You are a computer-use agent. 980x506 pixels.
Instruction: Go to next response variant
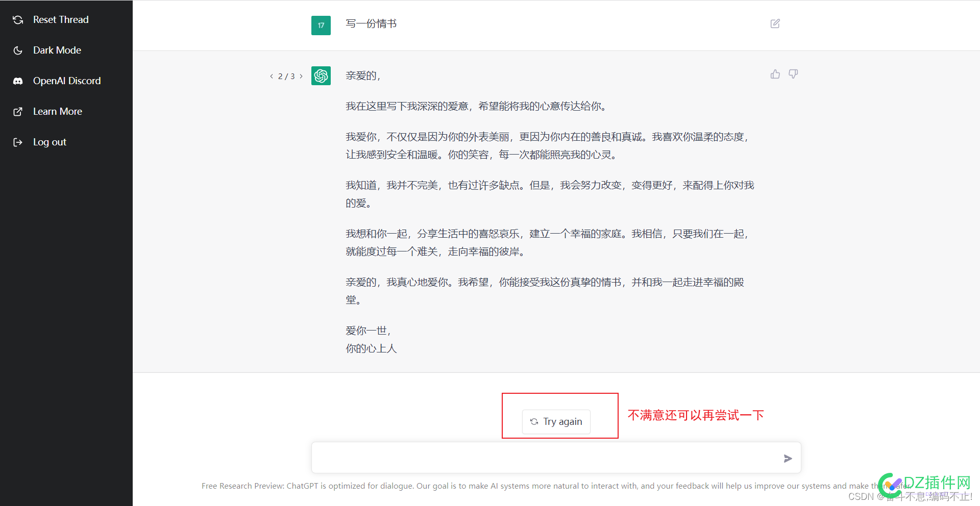[x=301, y=76]
